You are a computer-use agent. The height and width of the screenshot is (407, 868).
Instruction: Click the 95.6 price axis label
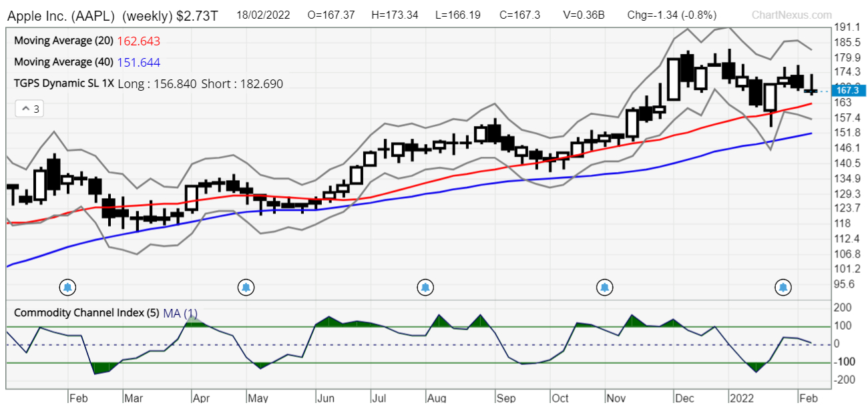click(845, 284)
